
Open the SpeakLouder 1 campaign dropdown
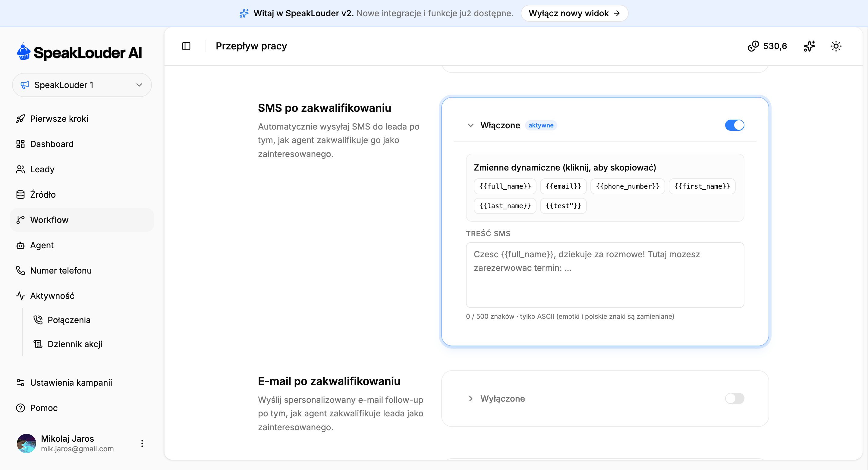82,85
